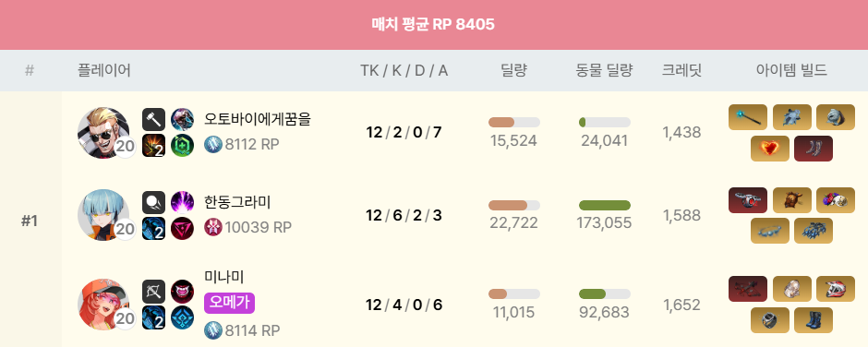
Task: Click the goggles item in 한동그라미's build
Action: pyautogui.click(x=769, y=230)
